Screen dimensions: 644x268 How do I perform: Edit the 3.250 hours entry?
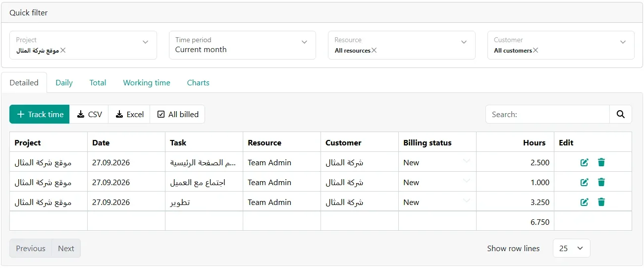pyautogui.click(x=585, y=202)
